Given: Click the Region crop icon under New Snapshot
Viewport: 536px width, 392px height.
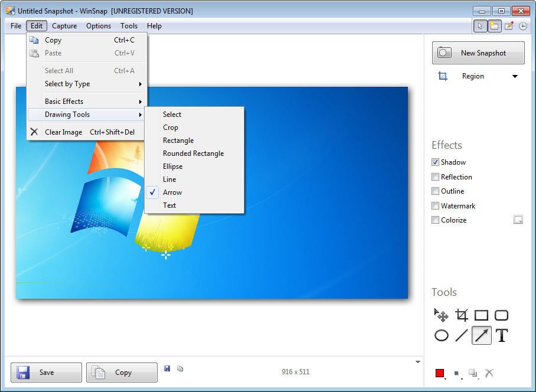Looking at the screenshot, I should point(443,76).
